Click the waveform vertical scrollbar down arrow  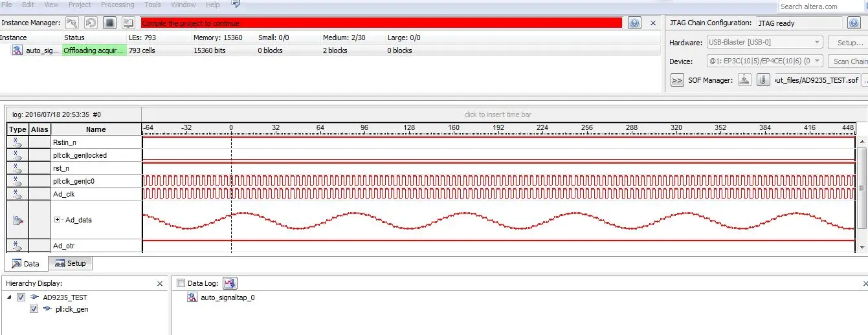(862, 247)
